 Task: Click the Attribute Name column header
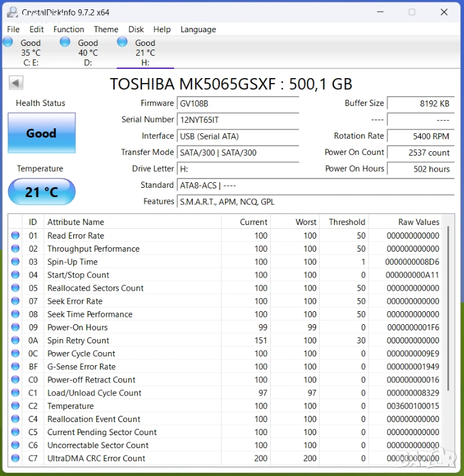76,222
